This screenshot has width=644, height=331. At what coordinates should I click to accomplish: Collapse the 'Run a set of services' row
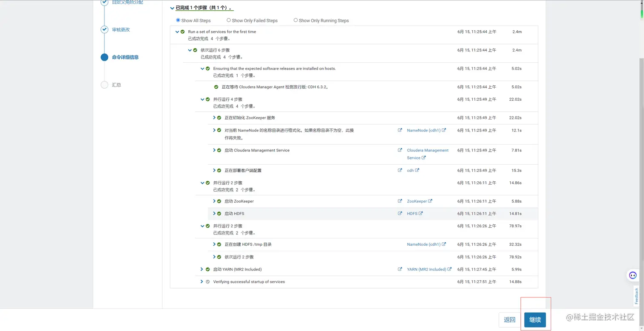click(x=177, y=32)
